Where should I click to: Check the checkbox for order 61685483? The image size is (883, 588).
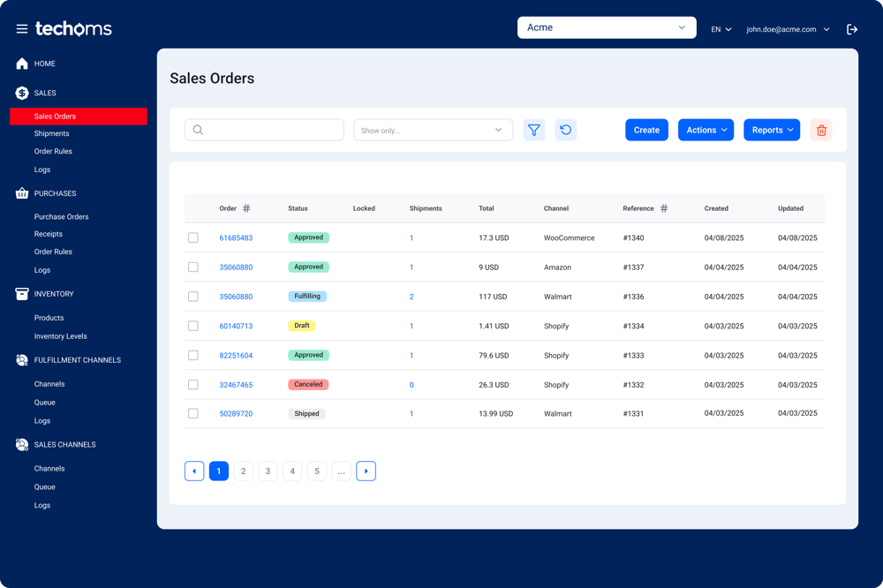click(x=193, y=237)
